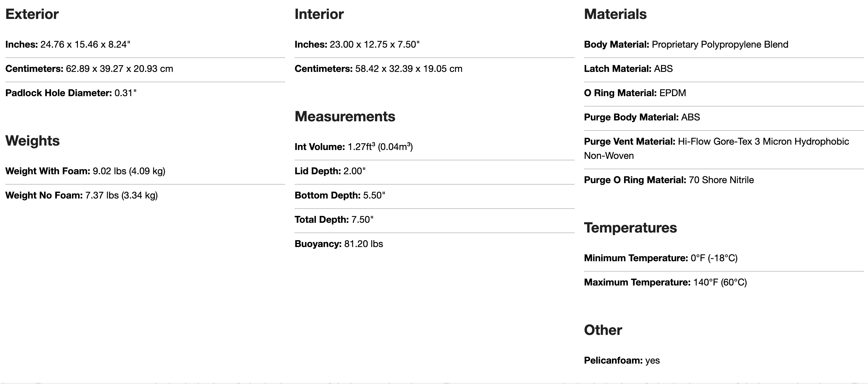Select the Materials section heading

click(615, 14)
